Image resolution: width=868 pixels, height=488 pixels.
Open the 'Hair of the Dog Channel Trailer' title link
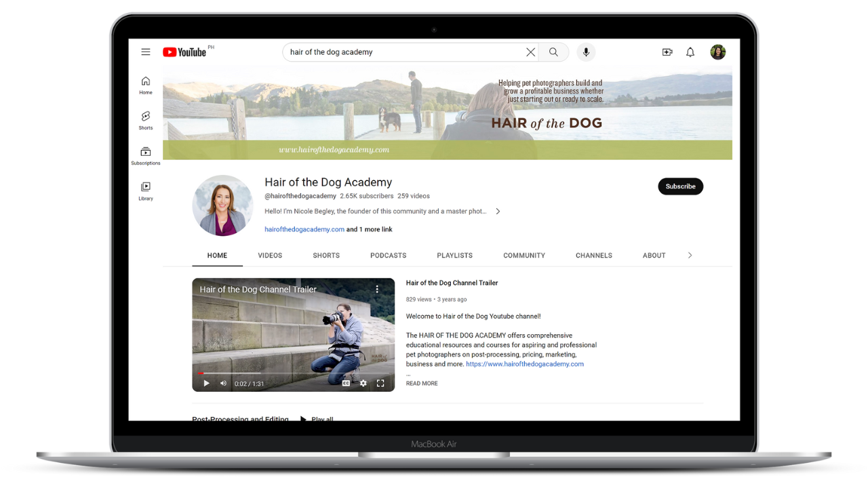click(452, 283)
